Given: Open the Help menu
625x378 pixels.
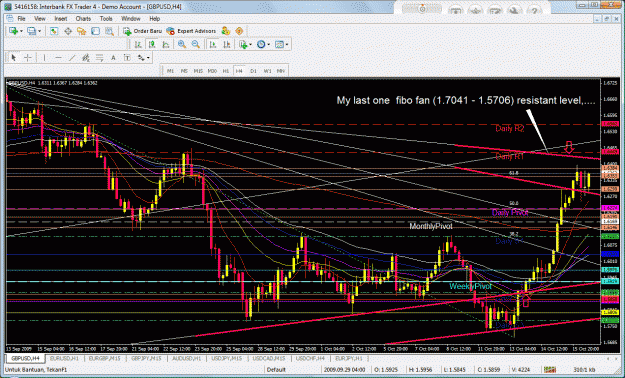Looking at the screenshot, I should 155,19.
